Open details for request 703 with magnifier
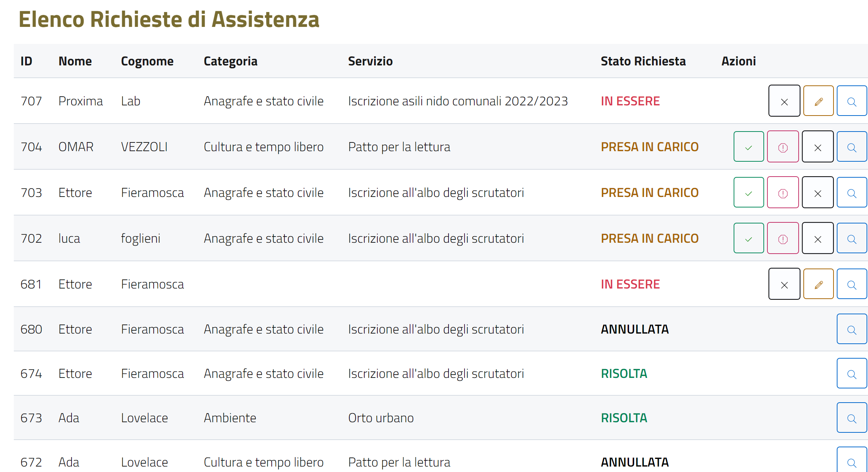Screen dimensions: 868x472 [x=852, y=193]
